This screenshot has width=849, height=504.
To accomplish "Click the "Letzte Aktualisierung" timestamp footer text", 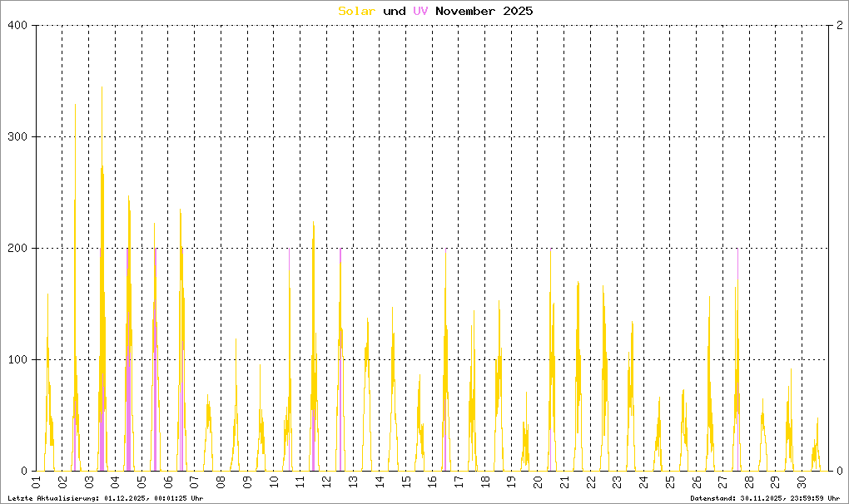I will (105, 498).
